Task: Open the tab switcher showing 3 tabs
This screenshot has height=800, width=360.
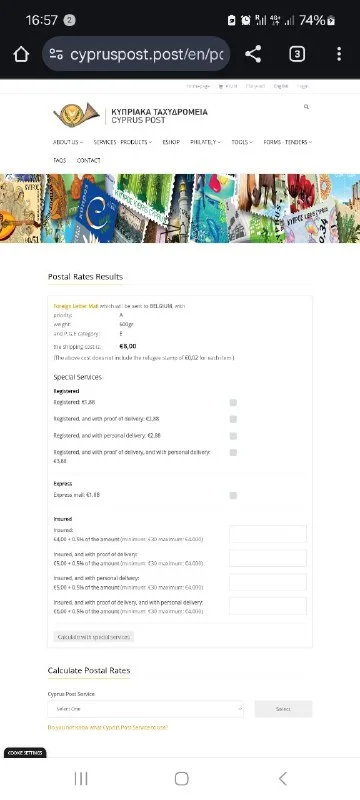Action: (x=297, y=54)
